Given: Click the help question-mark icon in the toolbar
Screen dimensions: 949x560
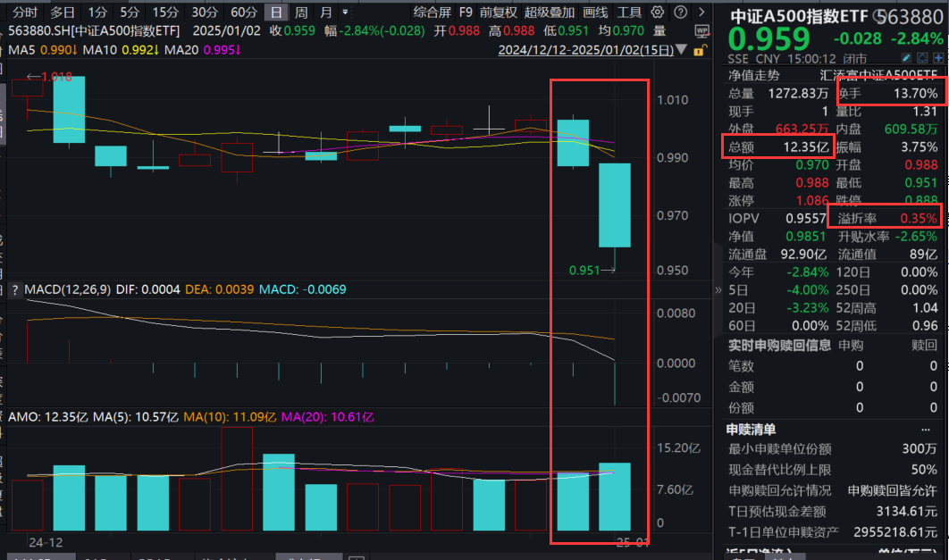Looking at the screenshot, I should tap(680, 13).
